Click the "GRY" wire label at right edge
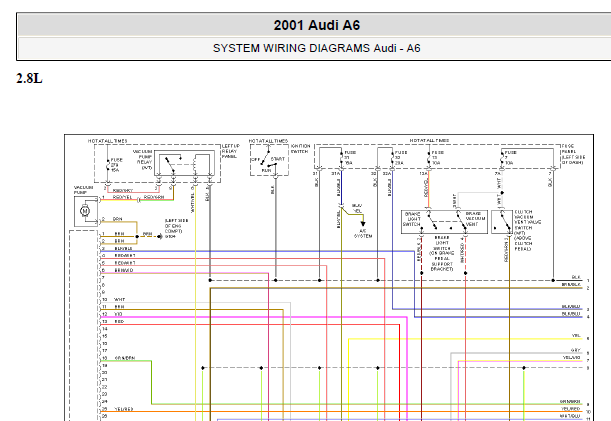 576,350
